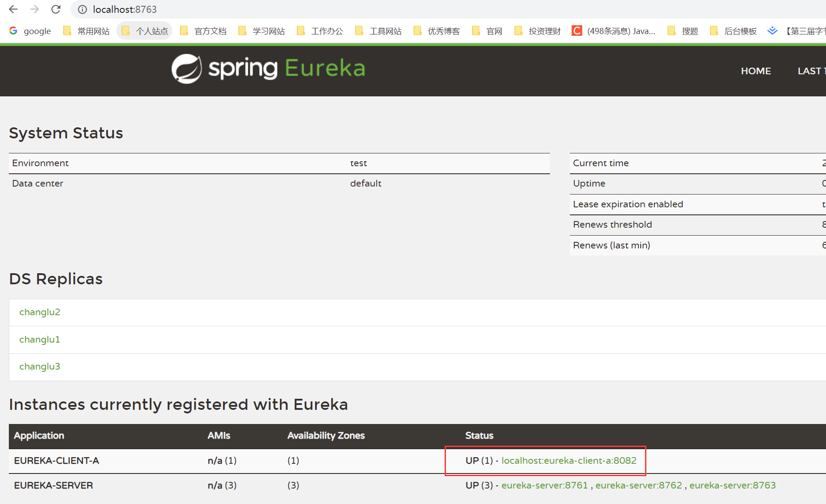Open the 学习网站 bookmark folder
Image resolution: width=826 pixels, height=504 pixels.
point(261,31)
